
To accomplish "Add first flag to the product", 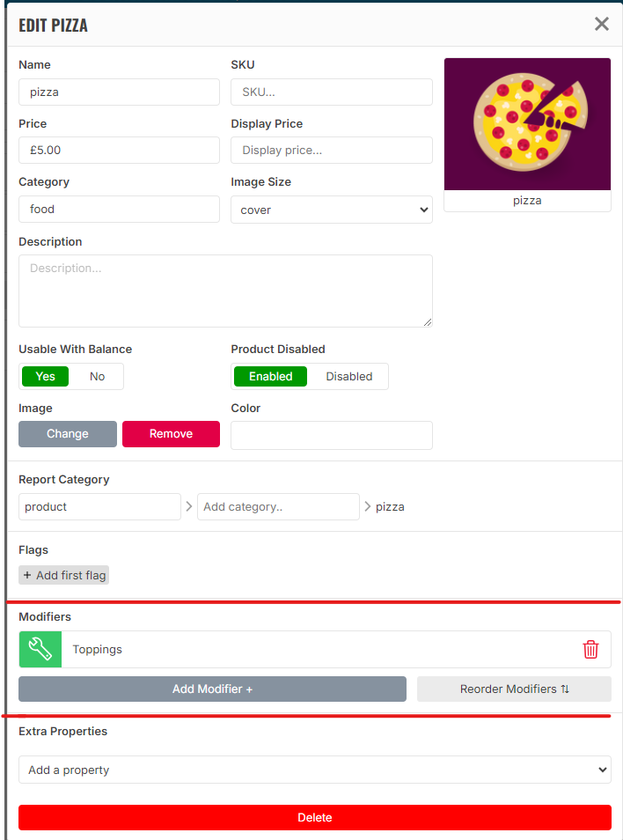I will pos(64,575).
